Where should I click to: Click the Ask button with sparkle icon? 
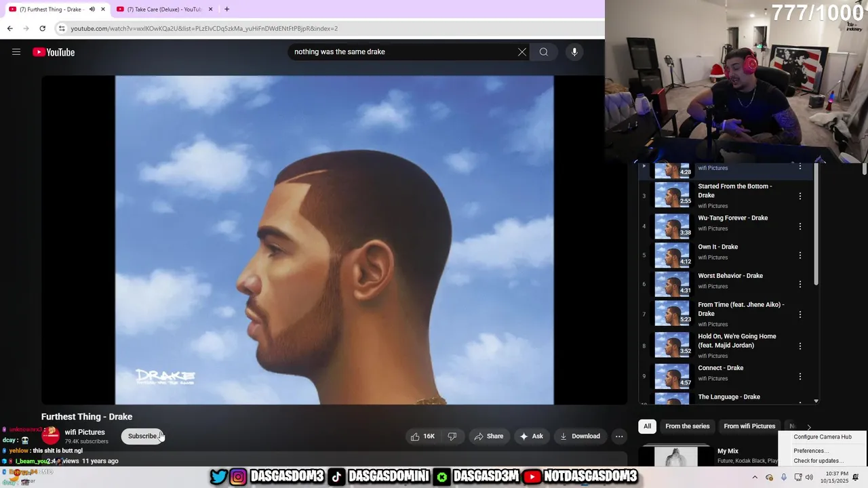(531, 436)
